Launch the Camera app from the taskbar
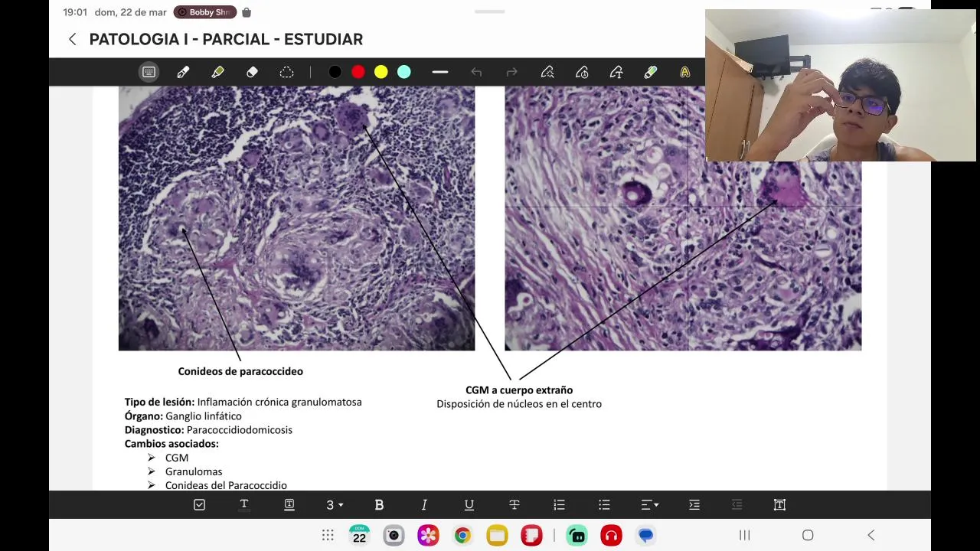980x551 pixels. 394,535
